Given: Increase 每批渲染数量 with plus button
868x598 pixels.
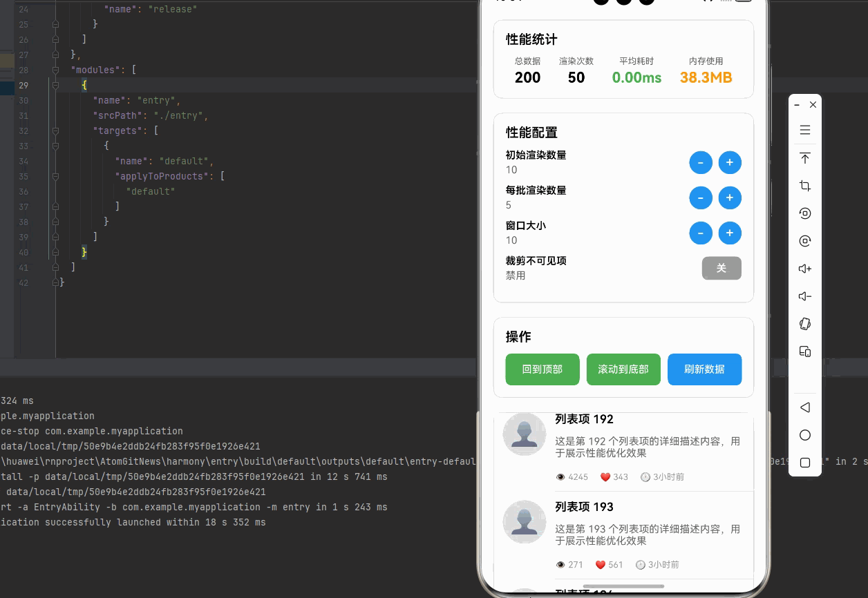Looking at the screenshot, I should [730, 198].
